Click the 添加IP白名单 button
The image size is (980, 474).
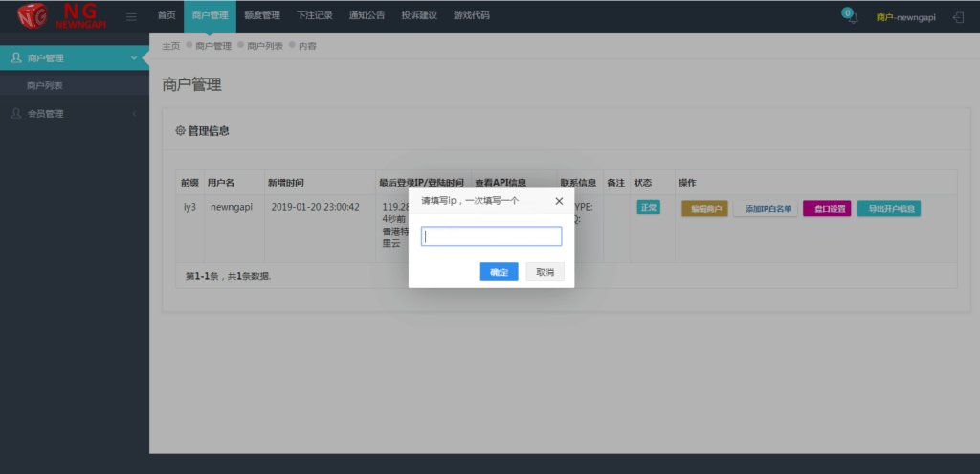click(x=765, y=209)
